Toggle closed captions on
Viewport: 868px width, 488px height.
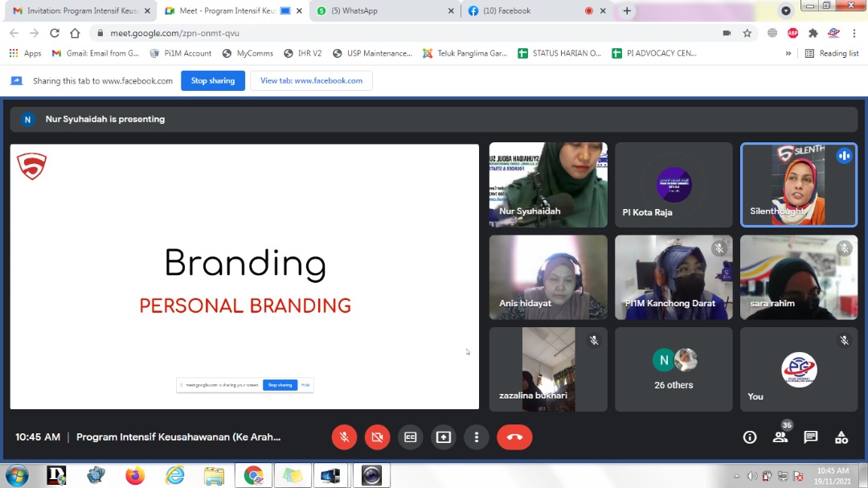[x=410, y=437]
